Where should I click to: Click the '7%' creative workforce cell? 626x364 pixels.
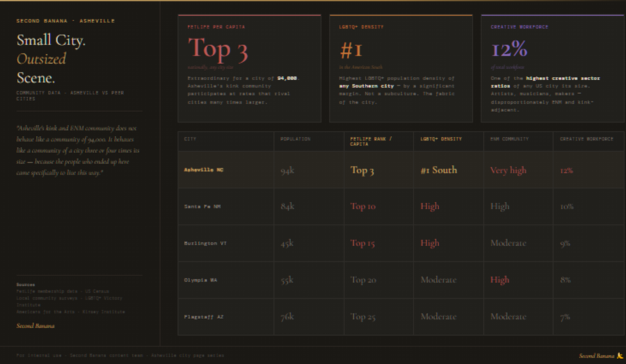point(565,317)
